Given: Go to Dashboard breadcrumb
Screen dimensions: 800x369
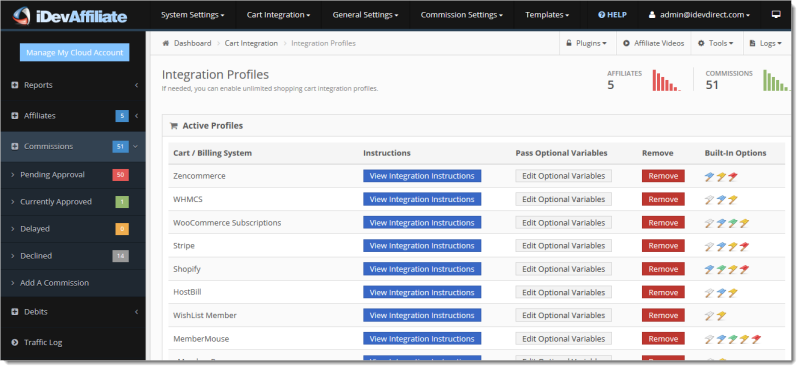Looking at the screenshot, I should [192, 43].
